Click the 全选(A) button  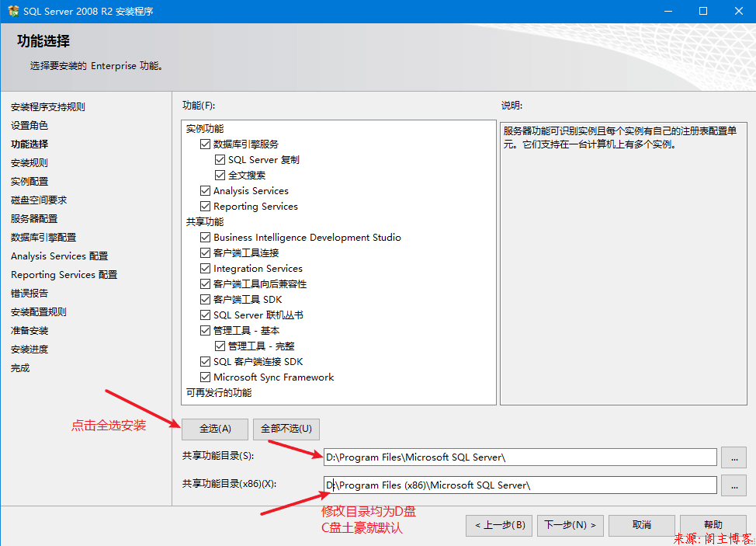[x=215, y=429]
